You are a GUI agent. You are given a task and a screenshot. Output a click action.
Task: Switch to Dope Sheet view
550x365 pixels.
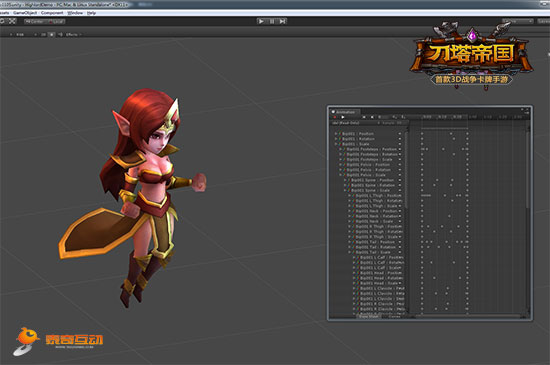tap(369, 316)
